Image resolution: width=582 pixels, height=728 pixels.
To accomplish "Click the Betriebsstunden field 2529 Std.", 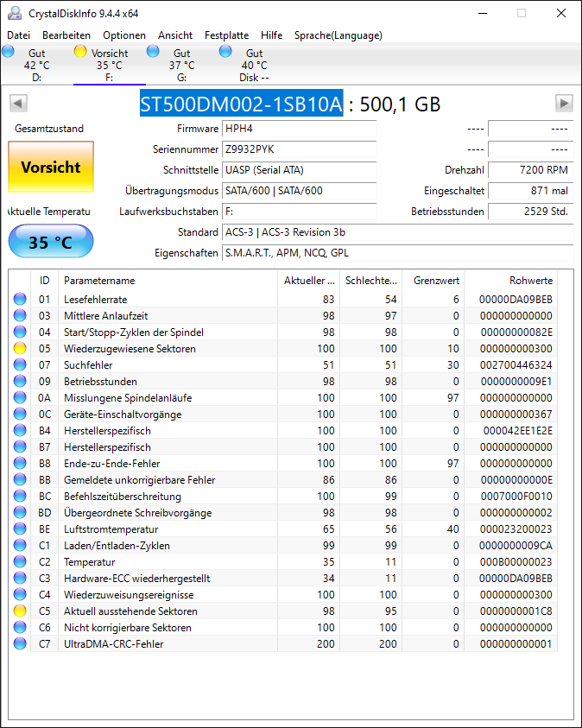I will 531,212.
